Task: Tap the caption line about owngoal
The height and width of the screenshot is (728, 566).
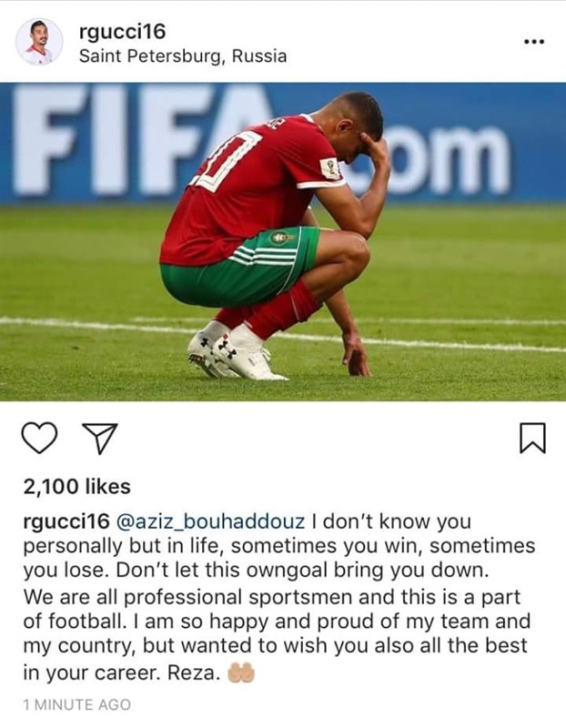Action: [256, 571]
